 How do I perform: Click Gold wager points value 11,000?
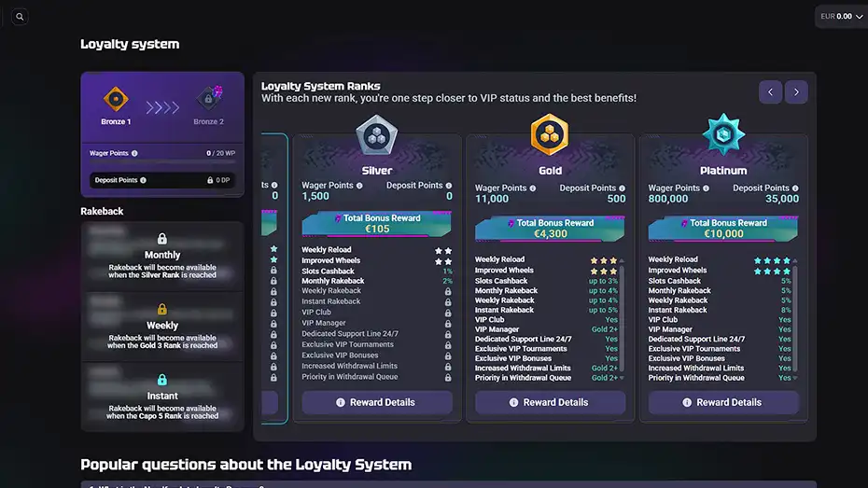tap(492, 199)
